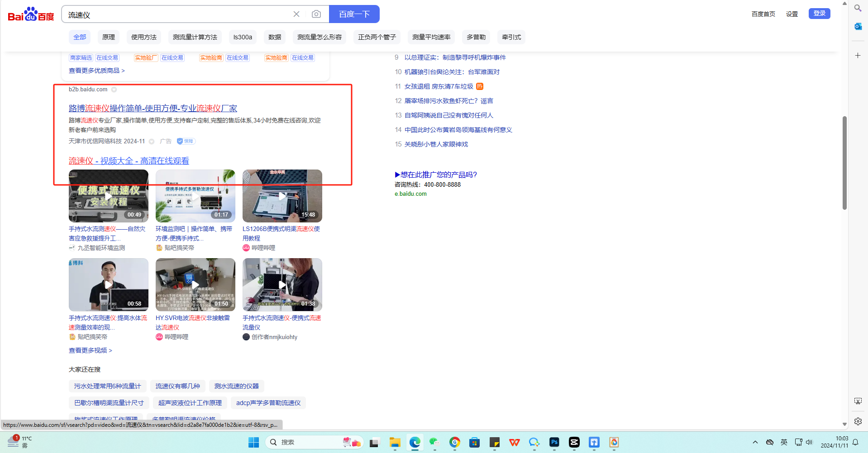Click the 登录 login button
This screenshot has width=868, height=453.
click(820, 14)
